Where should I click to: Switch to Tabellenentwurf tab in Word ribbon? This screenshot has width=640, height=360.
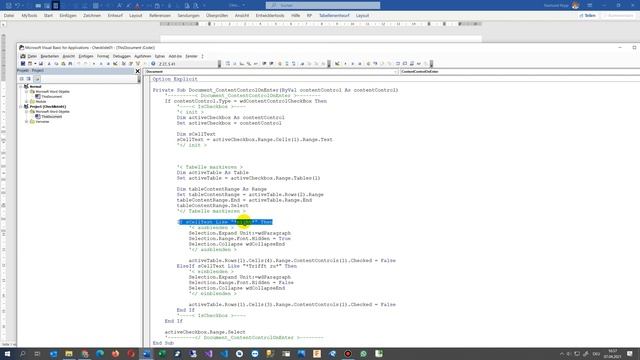coord(334,16)
